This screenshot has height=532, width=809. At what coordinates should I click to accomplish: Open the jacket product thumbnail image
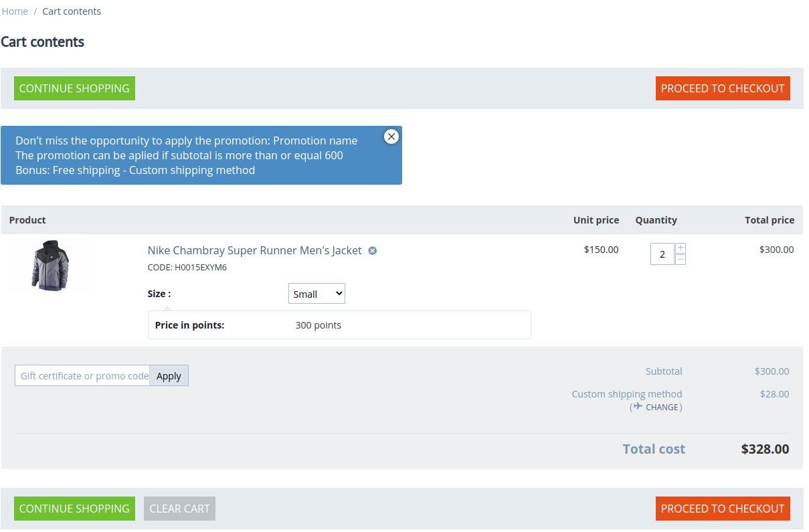pyautogui.click(x=51, y=266)
